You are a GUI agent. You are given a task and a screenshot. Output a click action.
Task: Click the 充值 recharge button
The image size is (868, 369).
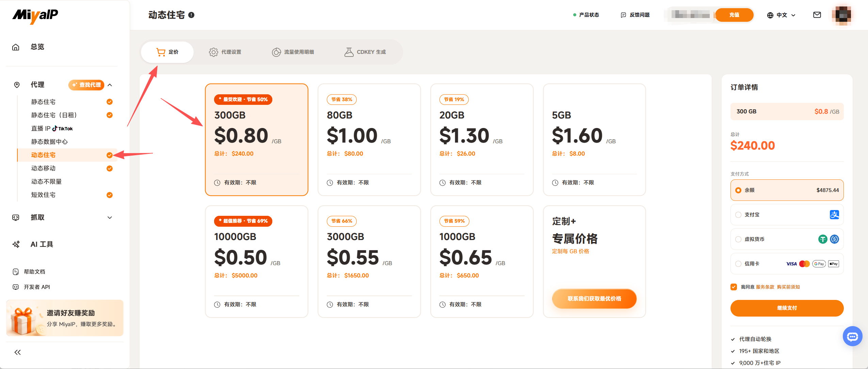pyautogui.click(x=734, y=15)
